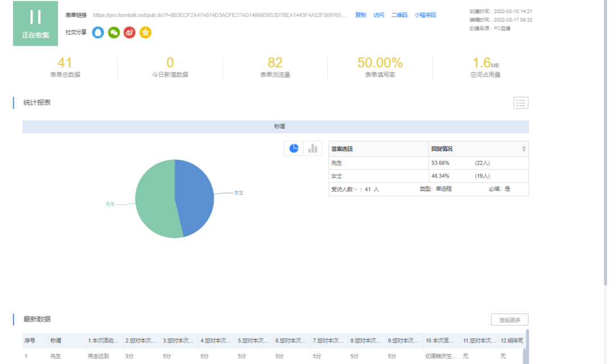Click the green 先生 pie slice
This screenshot has height=364, width=615.
[155, 200]
